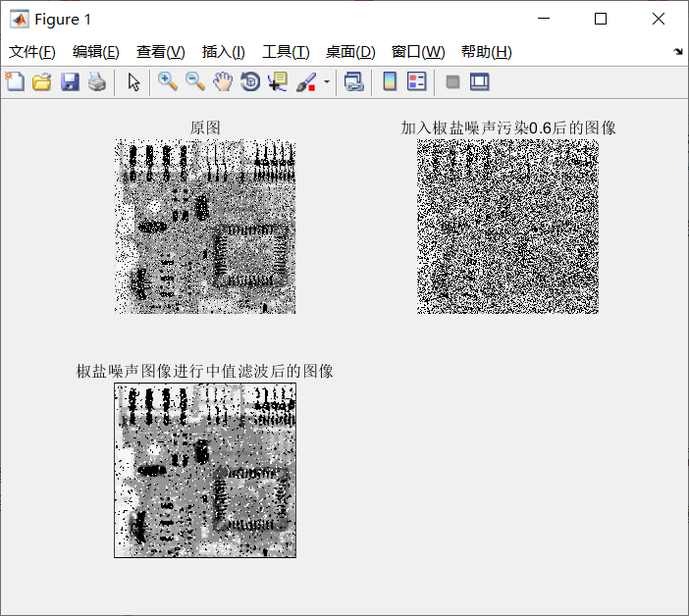Select the Edit Plot arrow tool
Viewport: 689px width, 616px height.
(133, 82)
